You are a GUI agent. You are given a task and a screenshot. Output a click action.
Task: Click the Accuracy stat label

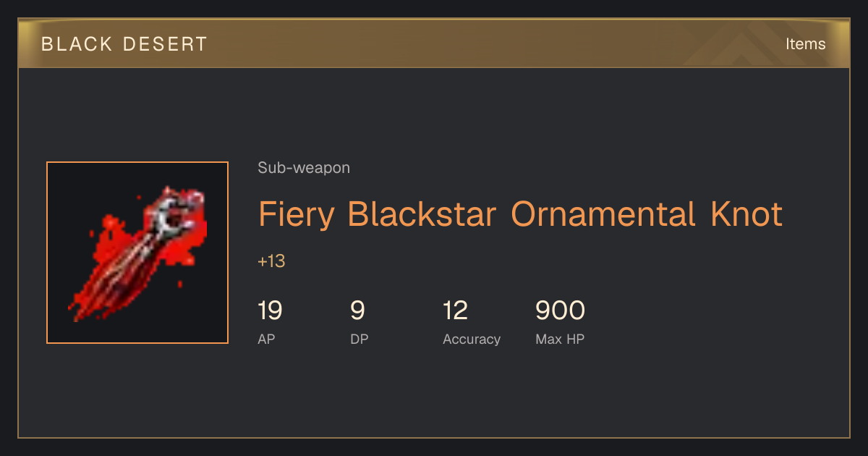472,339
